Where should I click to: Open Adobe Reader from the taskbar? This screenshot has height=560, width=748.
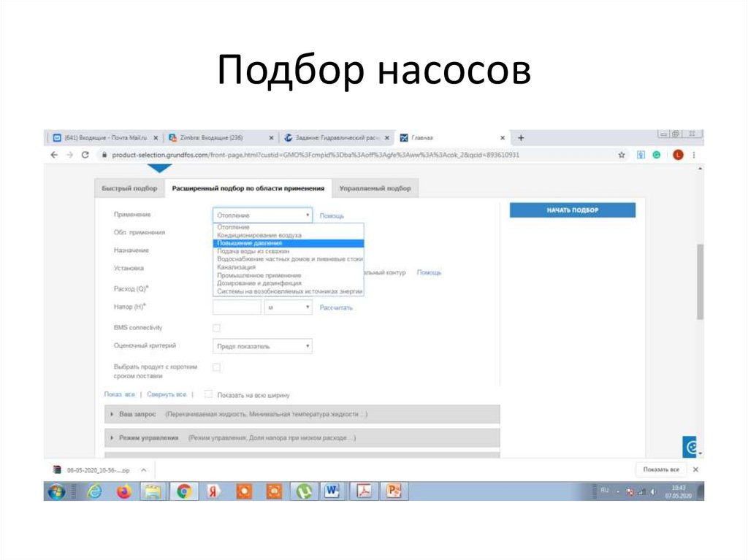[x=365, y=491]
